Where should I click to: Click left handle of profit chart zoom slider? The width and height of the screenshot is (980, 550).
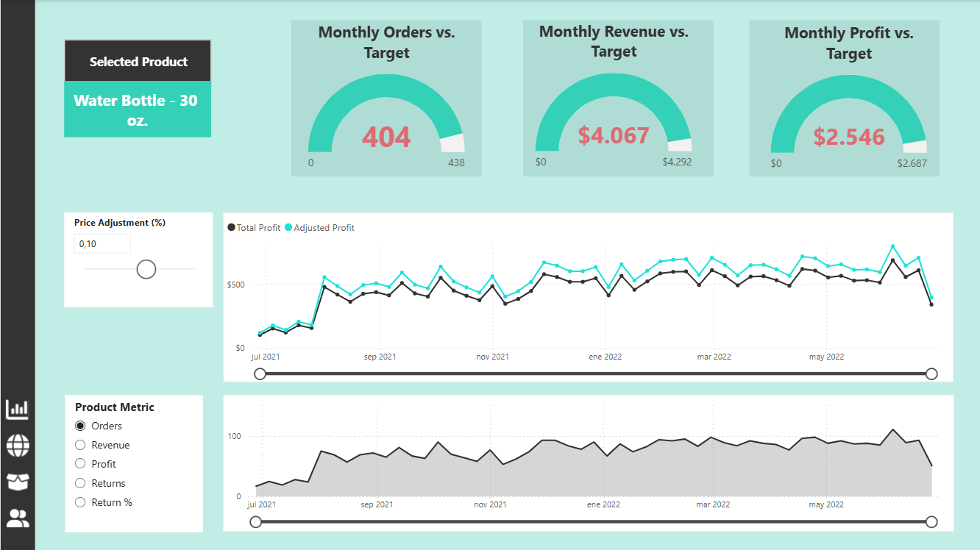pyautogui.click(x=260, y=374)
